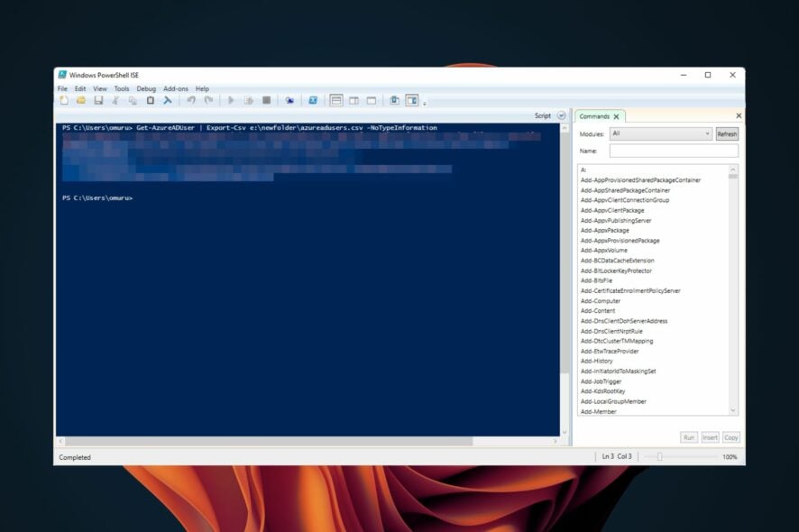The height and width of the screenshot is (532, 799).
Task: Switch to the Commands tab
Action: [595, 116]
